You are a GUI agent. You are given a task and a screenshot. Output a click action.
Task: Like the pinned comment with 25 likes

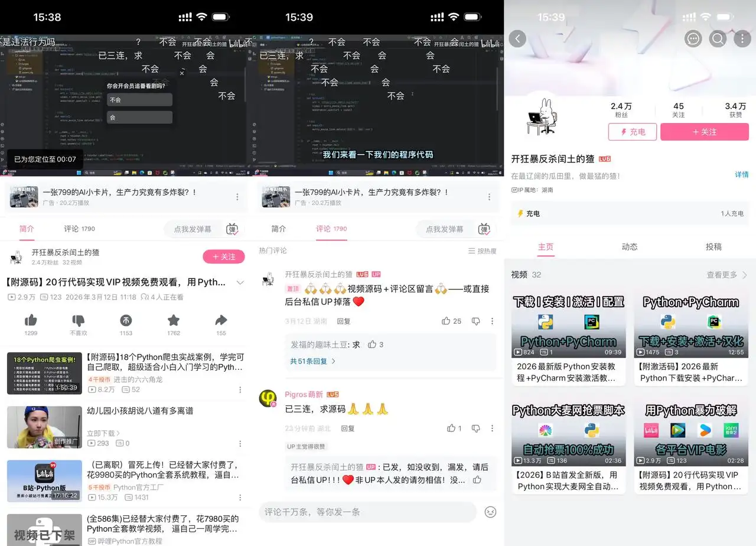pyautogui.click(x=446, y=321)
